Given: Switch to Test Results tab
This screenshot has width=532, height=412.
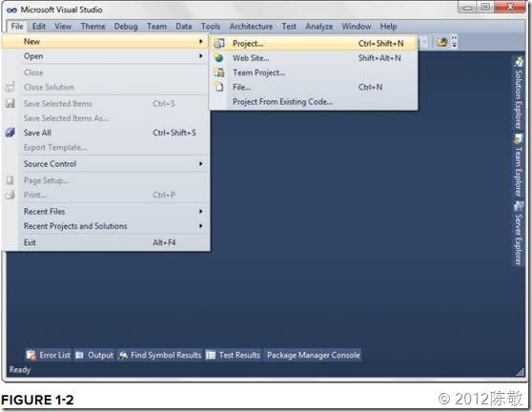Looking at the screenshot, I should click(x=233, y=355).
